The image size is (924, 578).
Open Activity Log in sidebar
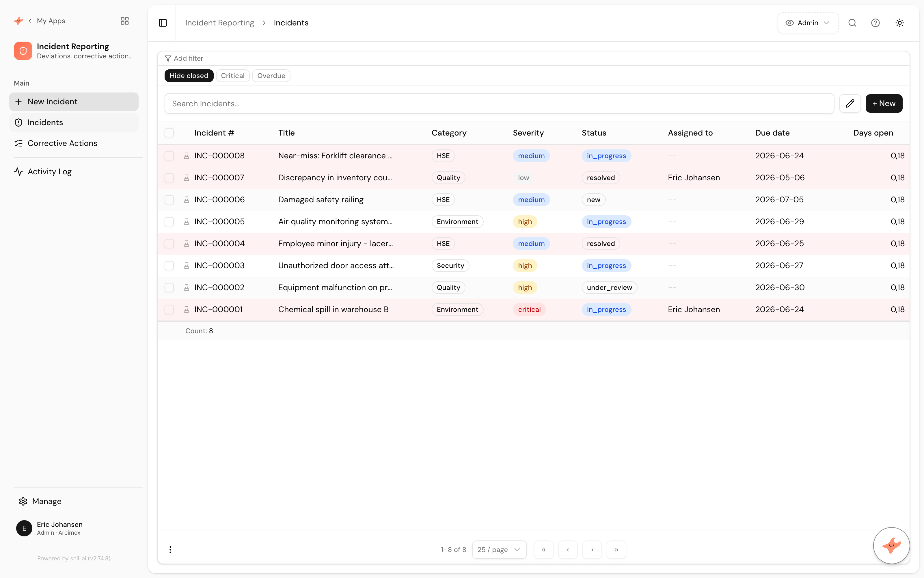(74, 172)
